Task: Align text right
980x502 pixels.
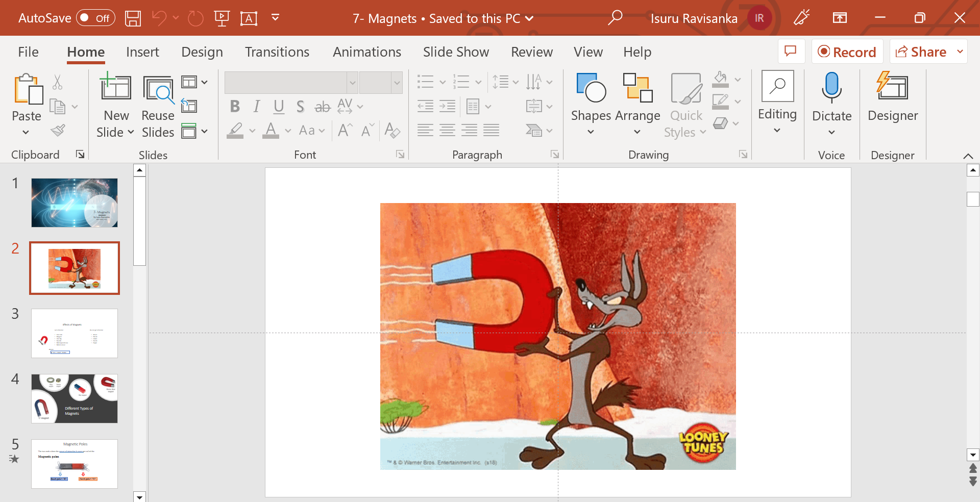Action: (x=469, y=131)
